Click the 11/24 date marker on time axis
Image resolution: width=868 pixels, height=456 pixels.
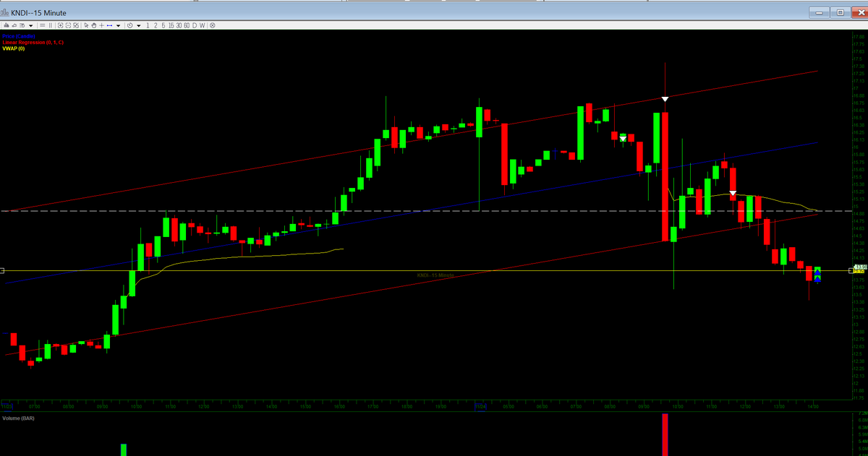pos(480,407)
